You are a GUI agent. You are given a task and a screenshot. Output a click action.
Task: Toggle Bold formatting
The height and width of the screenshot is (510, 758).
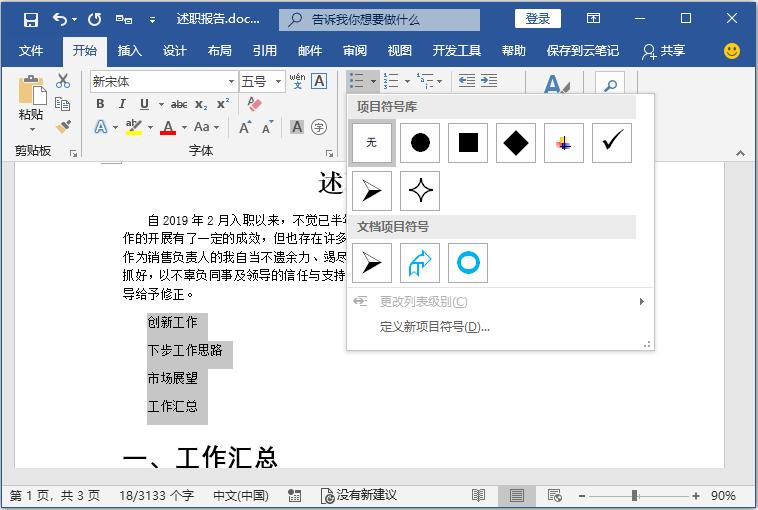point(100,103)
